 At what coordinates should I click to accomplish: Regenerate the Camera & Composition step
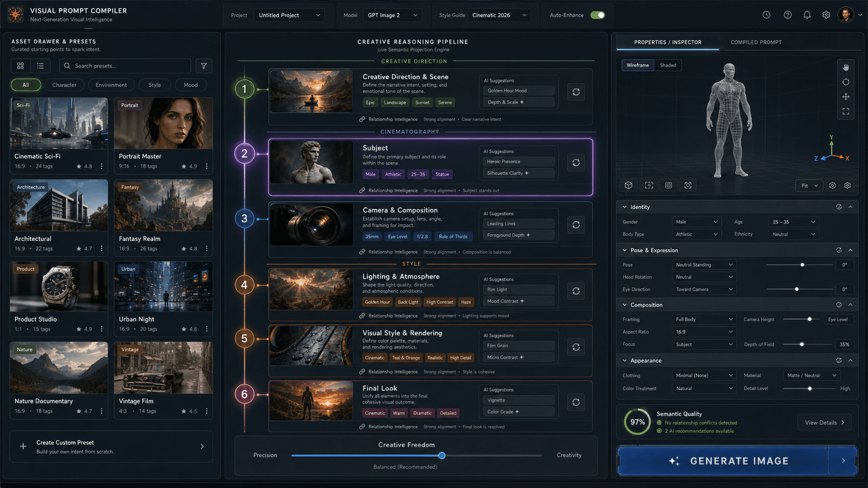coord(576,225)
